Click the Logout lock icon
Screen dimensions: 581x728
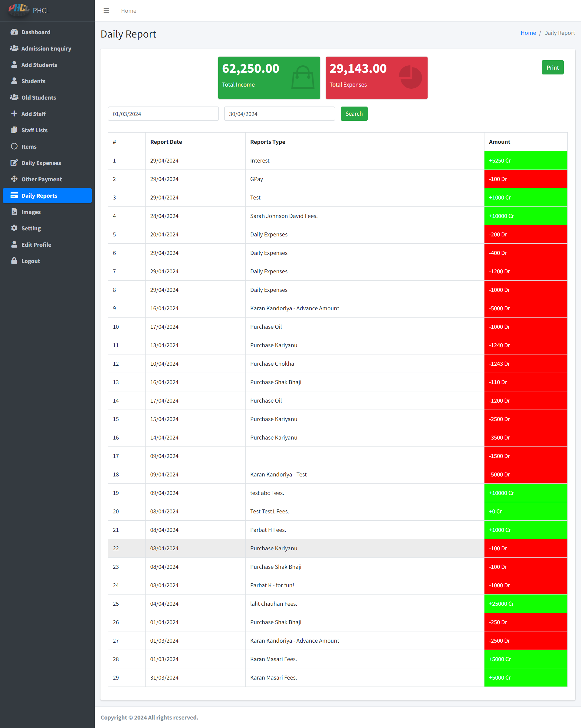pos(14,261)
